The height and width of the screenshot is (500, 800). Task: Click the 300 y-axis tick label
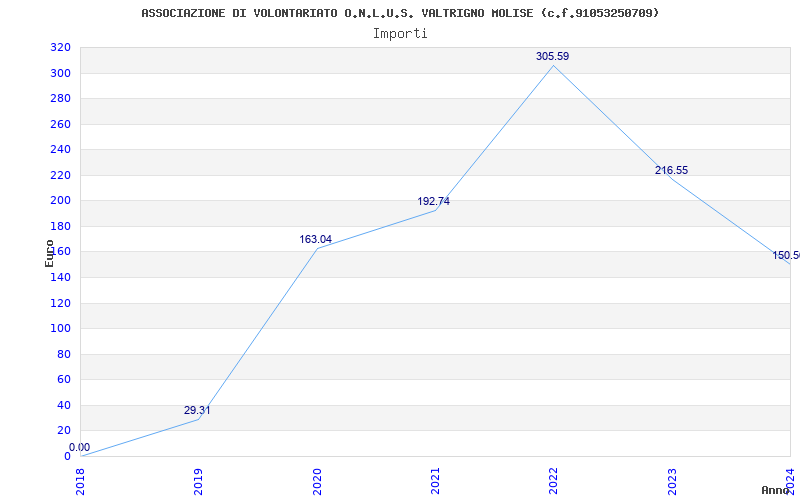point(60,73)
